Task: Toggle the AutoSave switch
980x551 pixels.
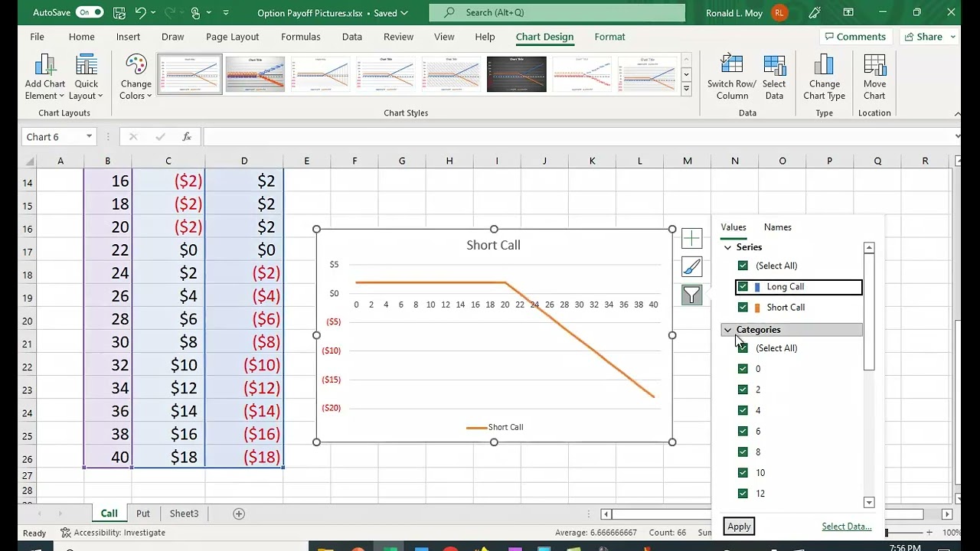Action: 90,12
